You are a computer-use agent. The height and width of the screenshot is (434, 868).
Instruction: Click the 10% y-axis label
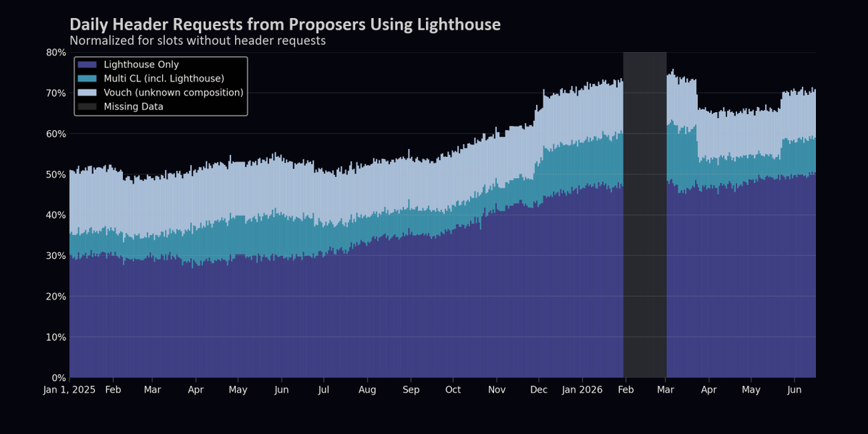click(56, 337)
